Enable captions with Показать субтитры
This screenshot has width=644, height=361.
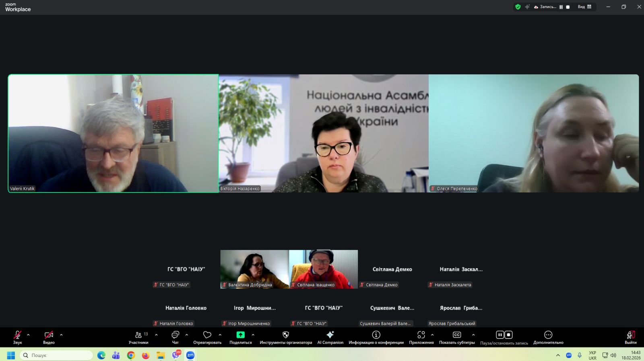tap(457, 337)
